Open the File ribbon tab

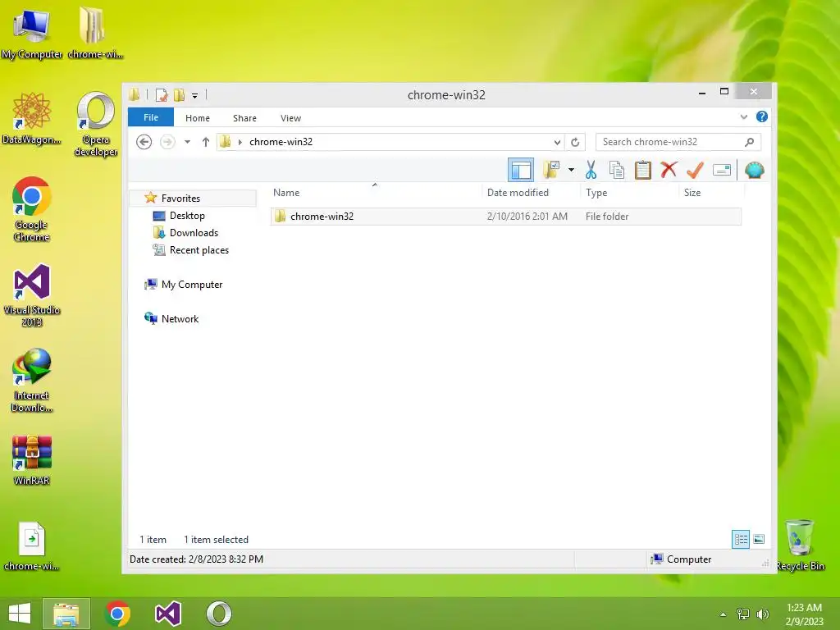[x=151, y=117]
